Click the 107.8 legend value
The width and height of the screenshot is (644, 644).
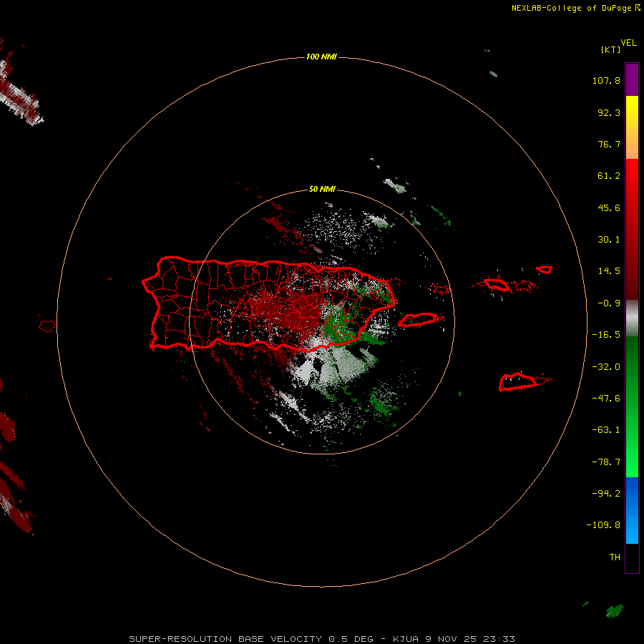pos(606,80)
